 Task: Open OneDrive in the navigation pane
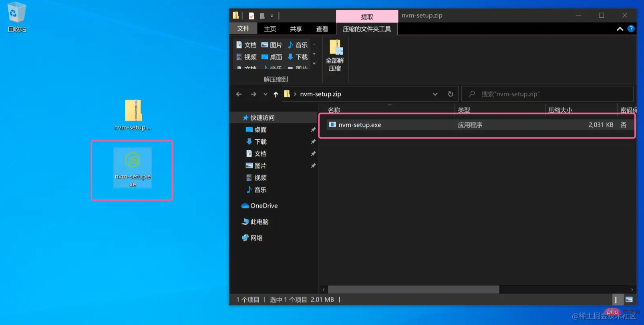(260, 206)
